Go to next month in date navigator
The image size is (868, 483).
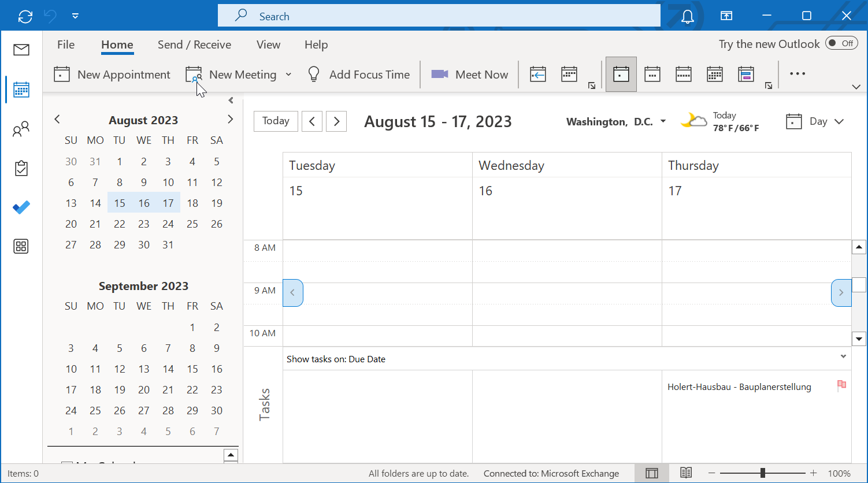click(230, 119)
